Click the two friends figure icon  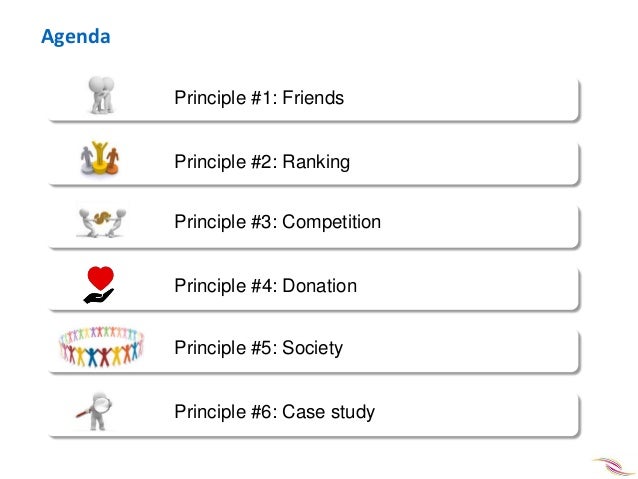[101, 95]
